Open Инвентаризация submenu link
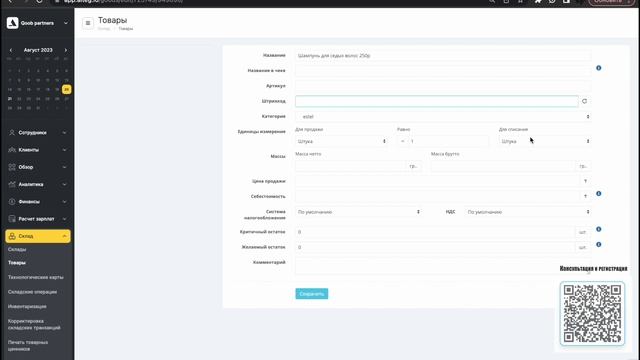The height and width of the screenshot is (360, 640). coord(27,307)
